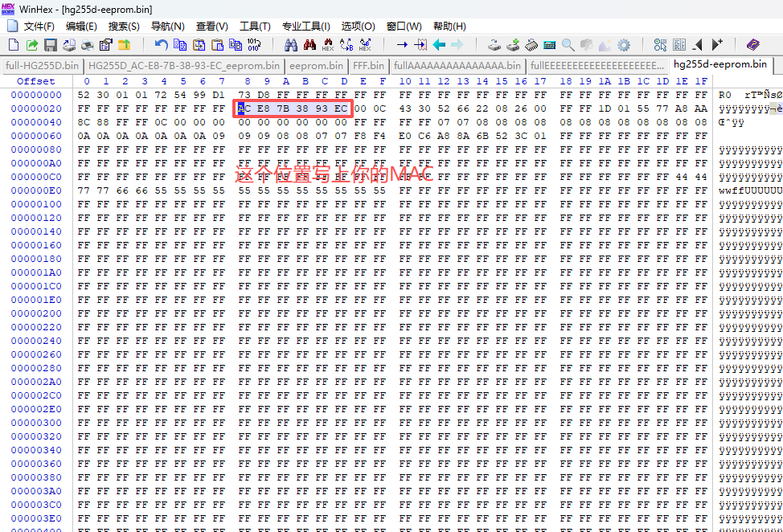Open the 查看(V) menu

[211, 27]
